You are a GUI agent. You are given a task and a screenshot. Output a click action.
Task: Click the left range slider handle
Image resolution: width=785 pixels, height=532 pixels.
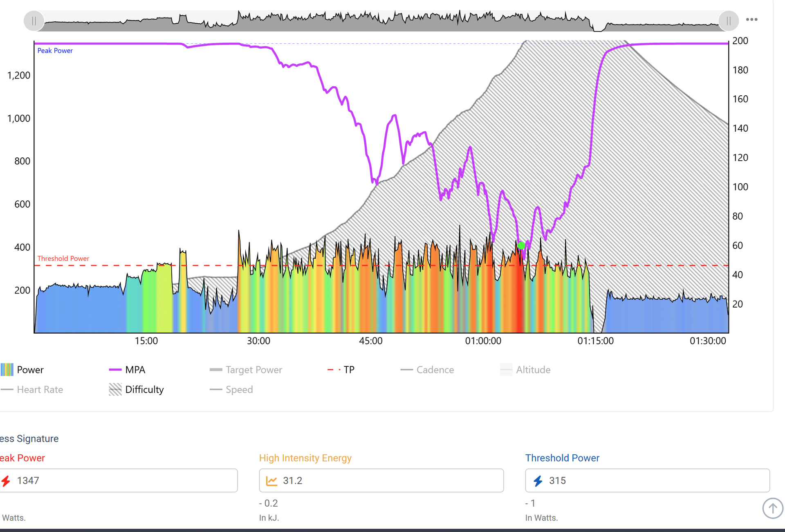(x=34, y=21)
